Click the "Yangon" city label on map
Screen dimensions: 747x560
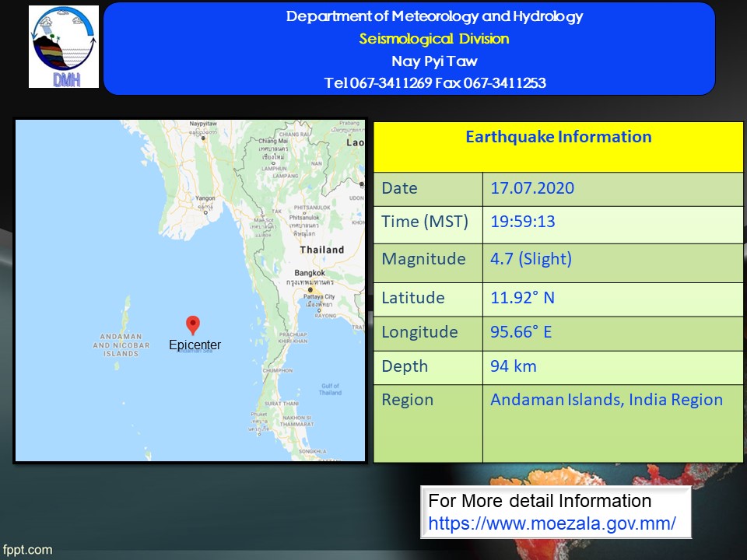205,198
